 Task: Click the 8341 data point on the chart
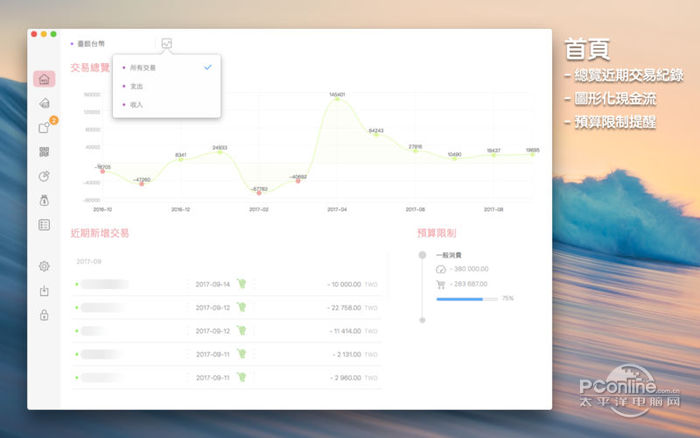coord(181,159)
